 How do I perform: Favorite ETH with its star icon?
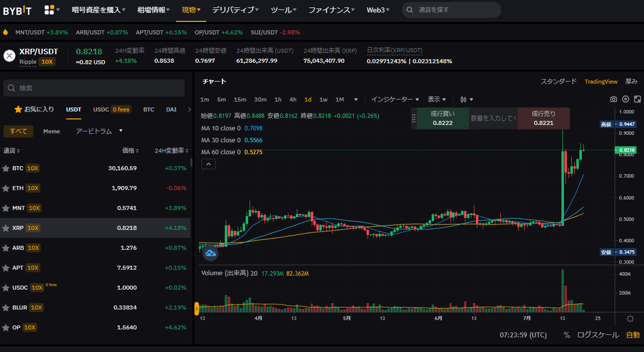6,188
